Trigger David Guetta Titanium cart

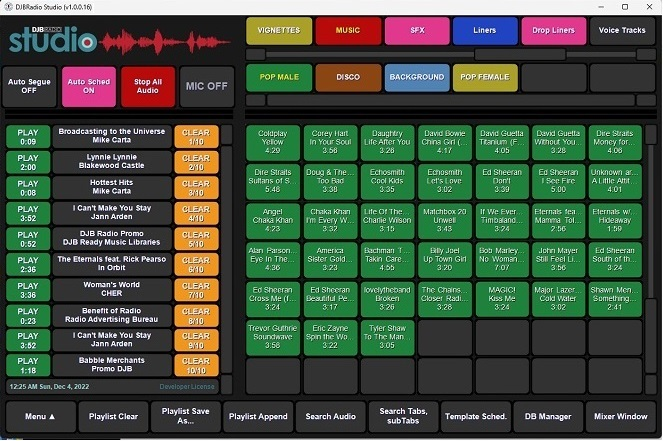pos(502,142)
